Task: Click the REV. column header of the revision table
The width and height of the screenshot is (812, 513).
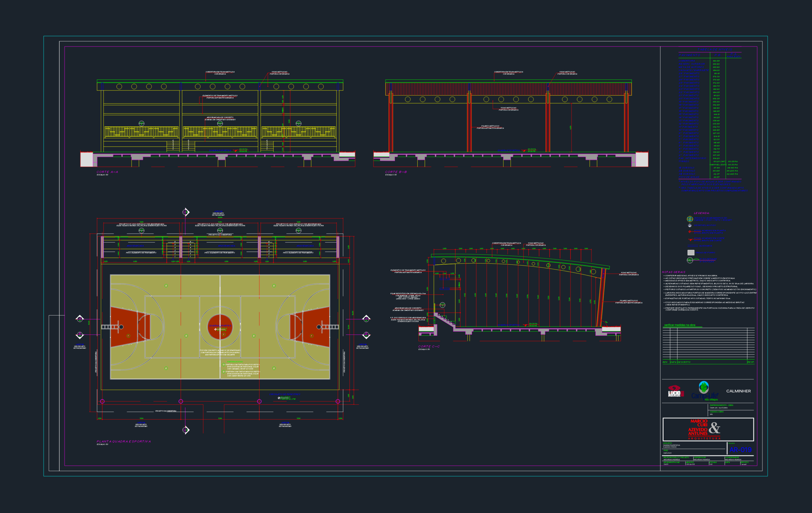Action: coord(665,362)
